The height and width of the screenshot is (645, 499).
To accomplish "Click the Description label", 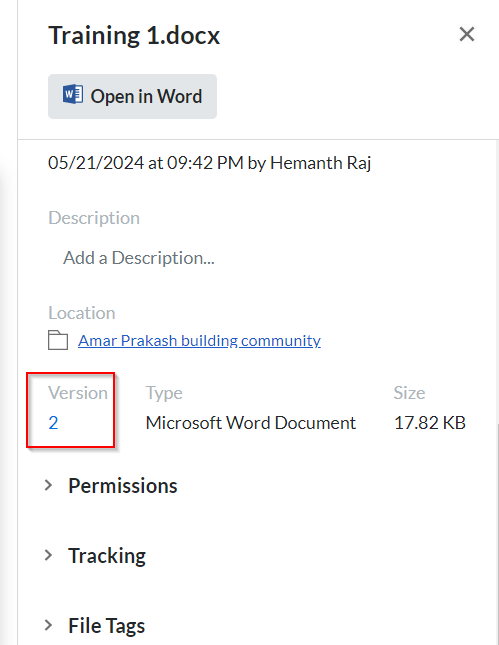I will pyautogui.click(x=94, y=218).
